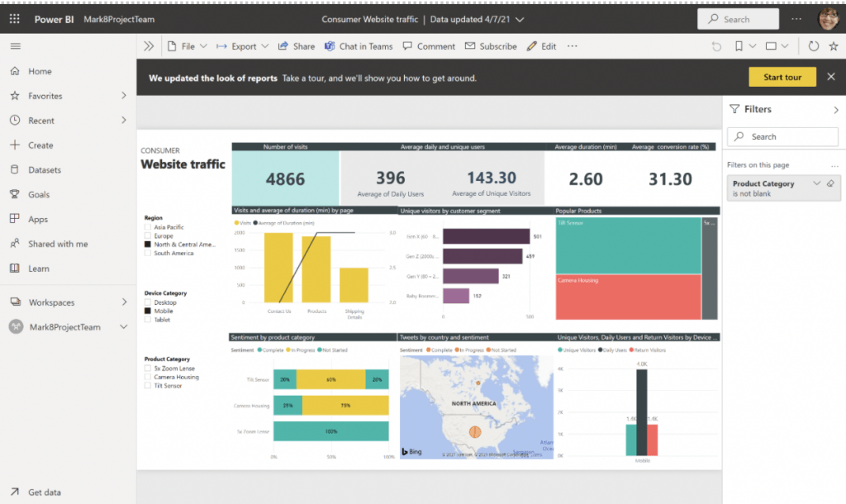Open the Export menu
Viewport: 846px width, 504px height.
click(x=242, y=46)
